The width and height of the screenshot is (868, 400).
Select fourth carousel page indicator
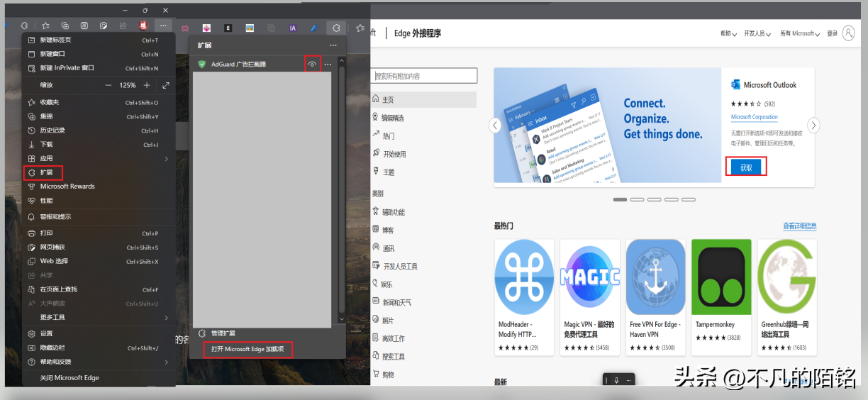pyautogui.click(x=671, y=199)
